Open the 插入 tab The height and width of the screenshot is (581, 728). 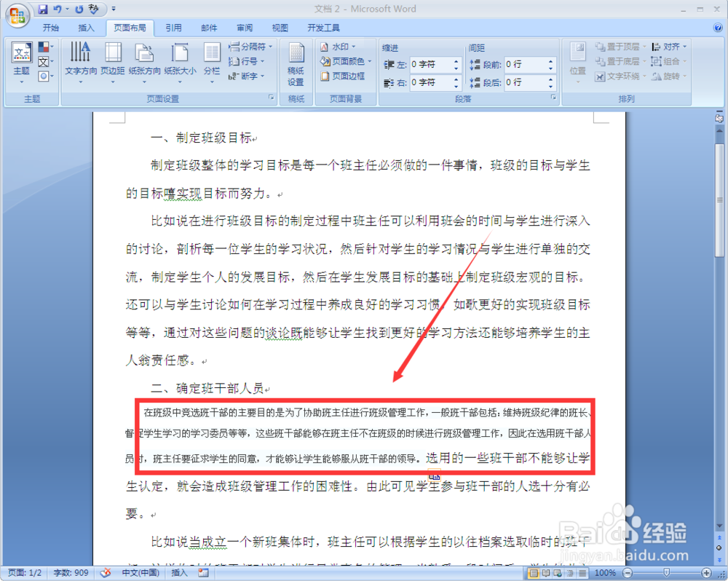(x=86, y=28)
